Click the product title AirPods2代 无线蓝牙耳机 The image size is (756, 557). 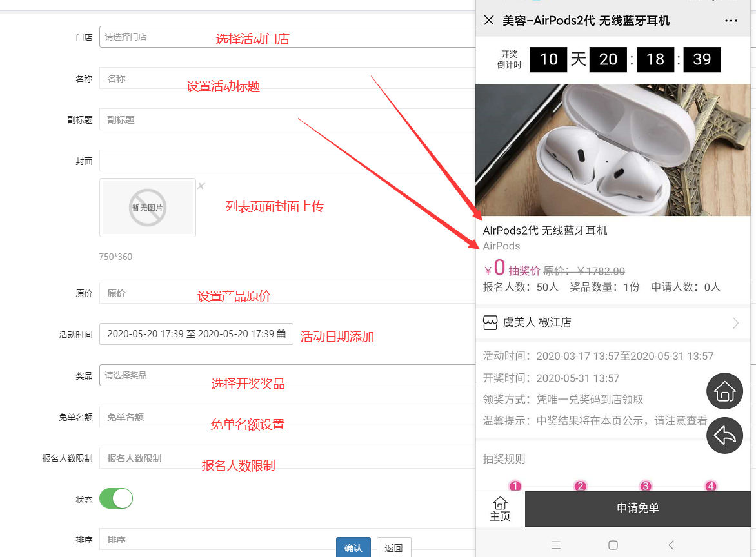click(x=545, y=230)
